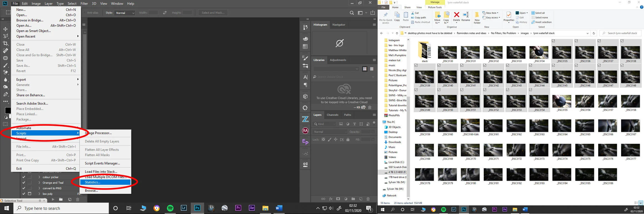Viewport: 644px width, 214px height.
Task: Click Invert selection in Explorer ribbon
Action: click(x=542, y=22)
